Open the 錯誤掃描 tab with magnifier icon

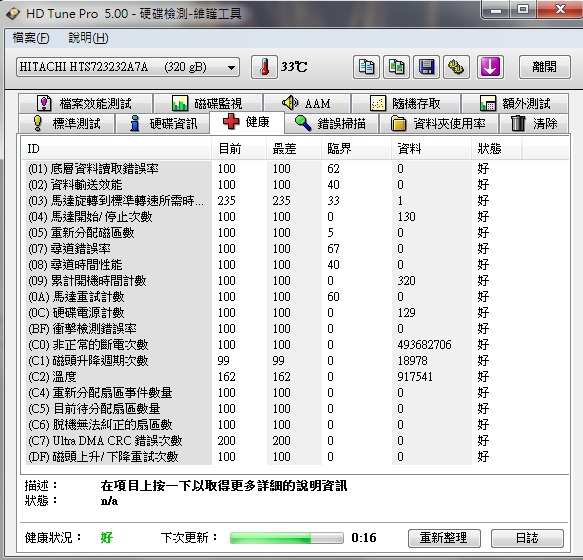pos(331,123)
